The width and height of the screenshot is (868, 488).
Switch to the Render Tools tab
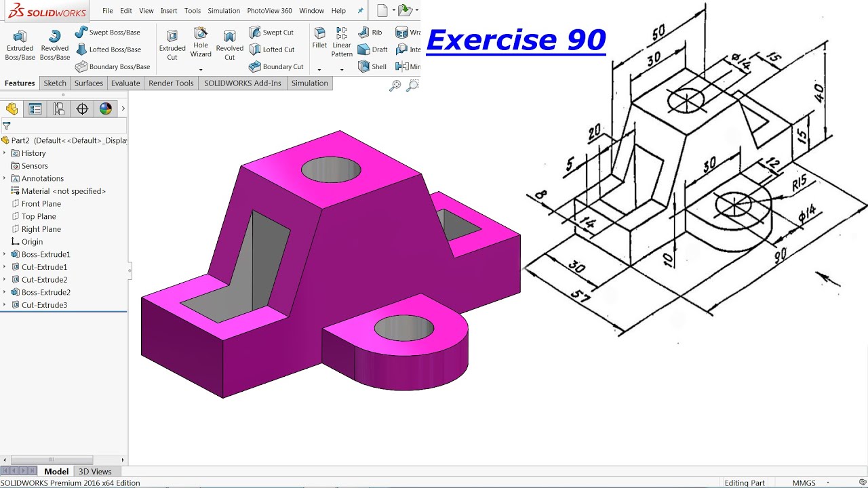point(171,83)
